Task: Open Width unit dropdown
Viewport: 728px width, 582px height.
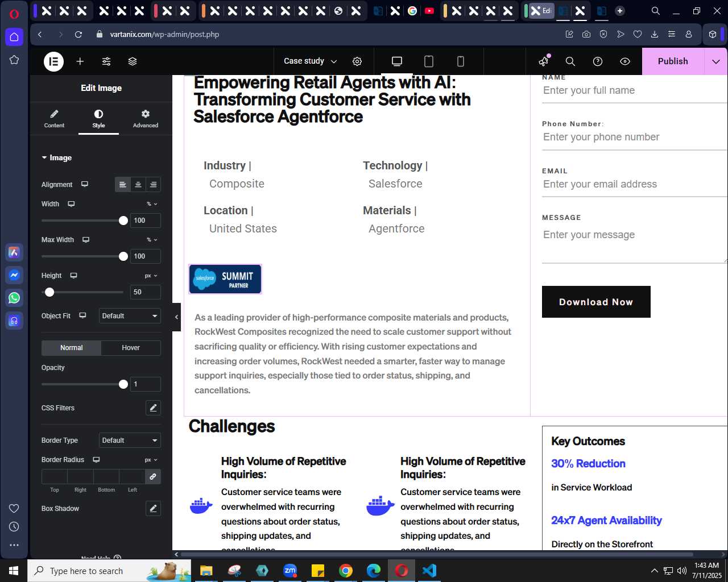Action: pos(152,203)
